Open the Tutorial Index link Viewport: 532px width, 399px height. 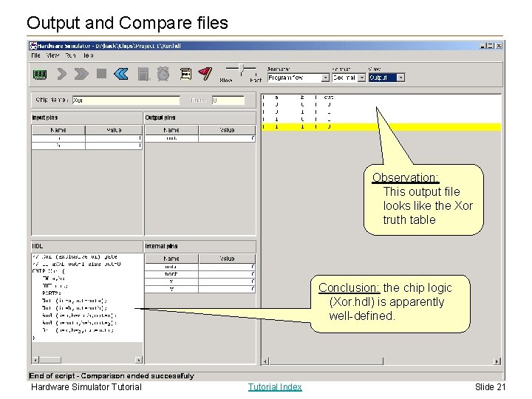[x=275, y=386]
